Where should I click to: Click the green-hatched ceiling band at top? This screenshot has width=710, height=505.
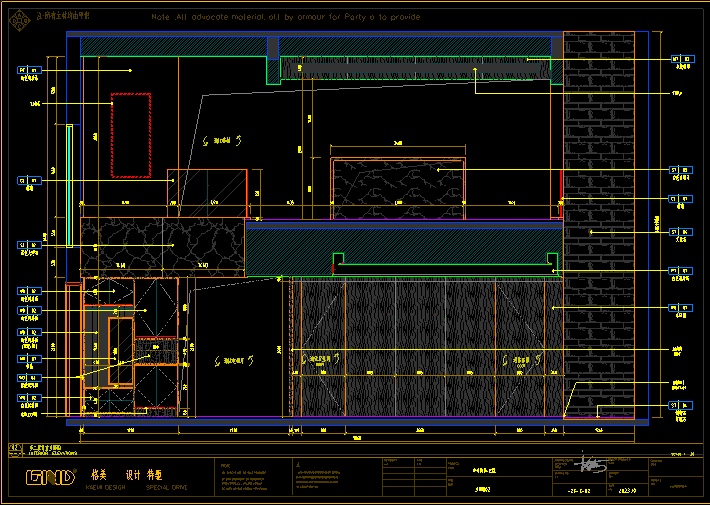(170, 46)
